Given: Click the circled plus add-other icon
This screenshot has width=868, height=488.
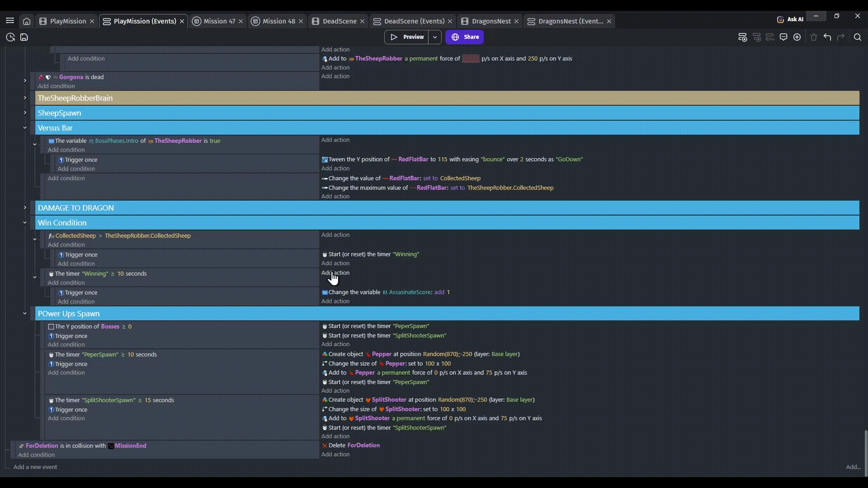Looking at the screenshot, I should tap(797, 37).
